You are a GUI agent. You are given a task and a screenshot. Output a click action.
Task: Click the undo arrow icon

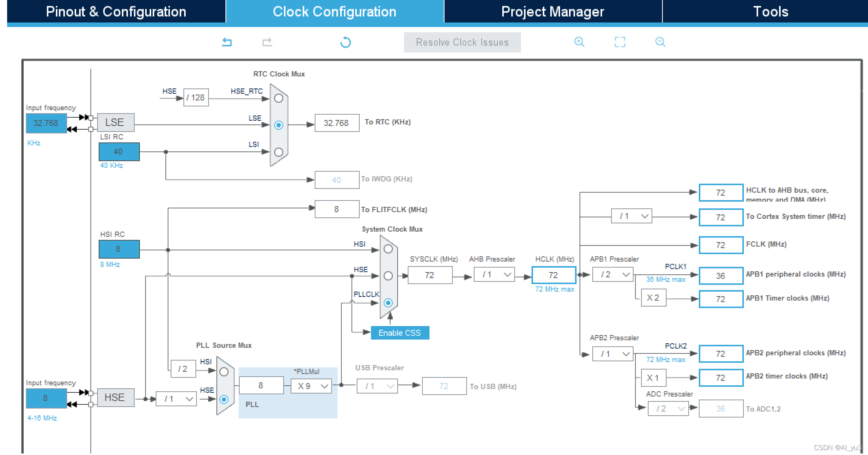(x=227, y=42)
